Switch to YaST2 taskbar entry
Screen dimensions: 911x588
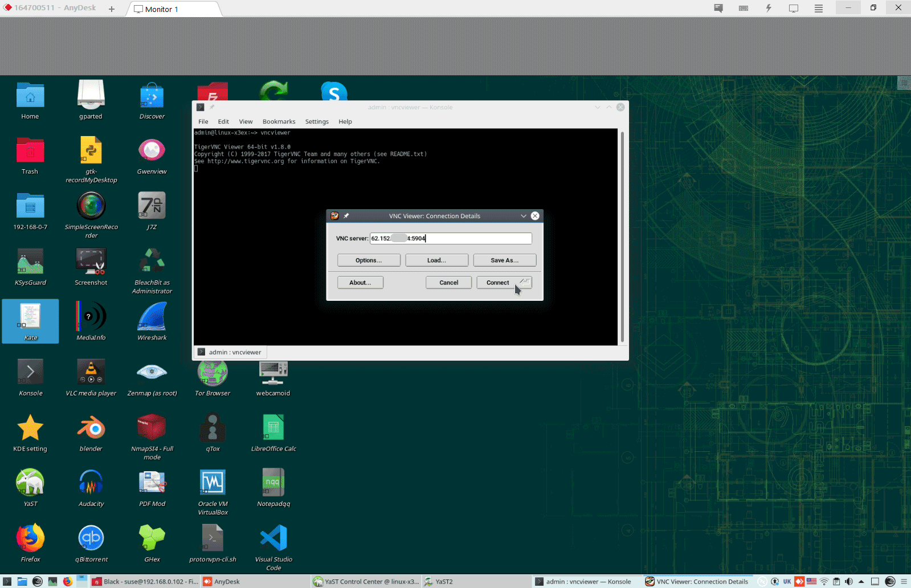pos(477,582)
